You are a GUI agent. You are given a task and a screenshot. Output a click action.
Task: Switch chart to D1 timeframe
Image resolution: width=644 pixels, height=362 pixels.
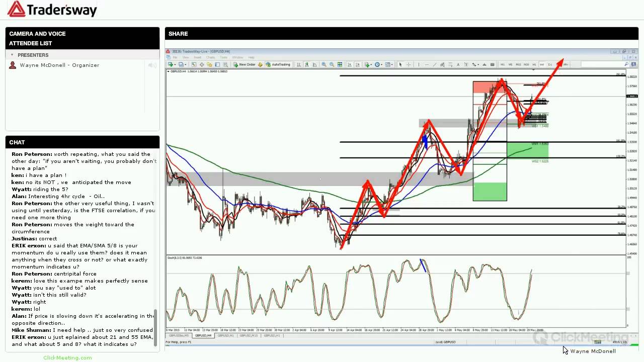click(549, 64)
